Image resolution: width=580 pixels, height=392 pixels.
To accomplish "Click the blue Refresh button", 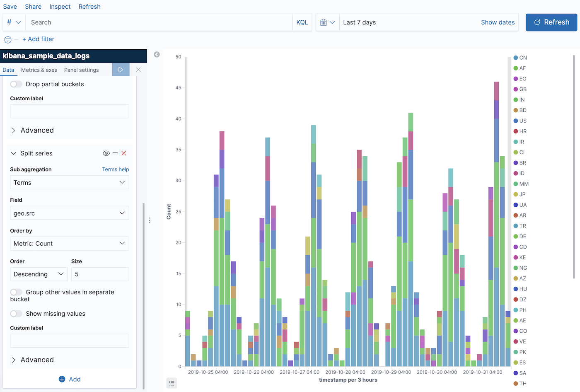I will pyautogui.click(x=551, y=22).
